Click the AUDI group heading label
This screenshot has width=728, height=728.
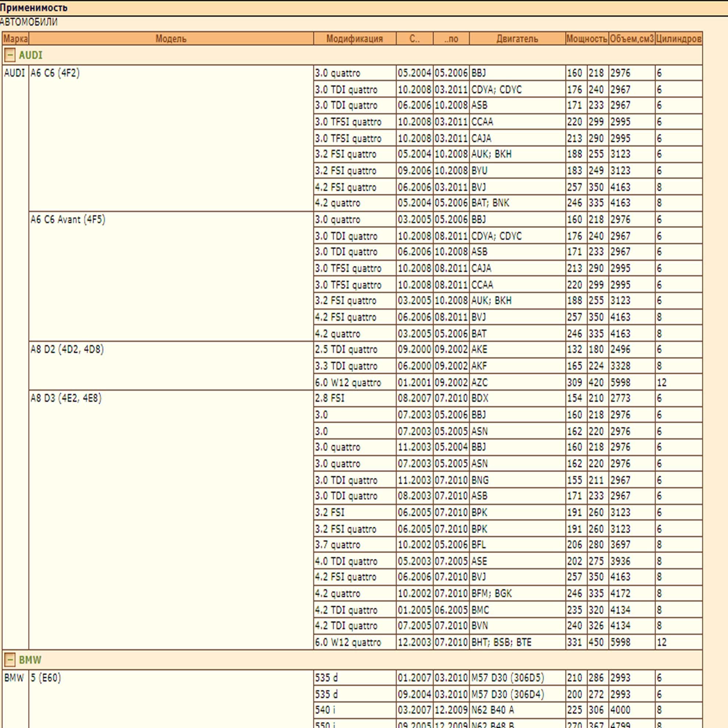tap(31, 56)
